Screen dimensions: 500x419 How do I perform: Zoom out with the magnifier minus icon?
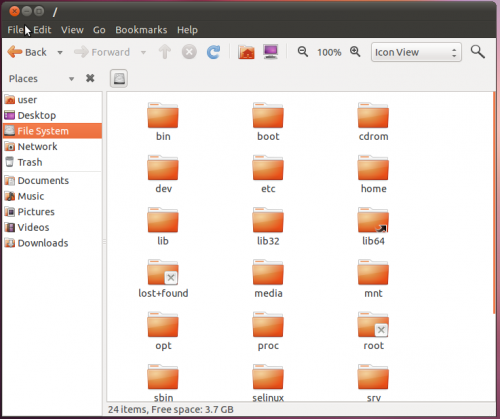point(303,52)
